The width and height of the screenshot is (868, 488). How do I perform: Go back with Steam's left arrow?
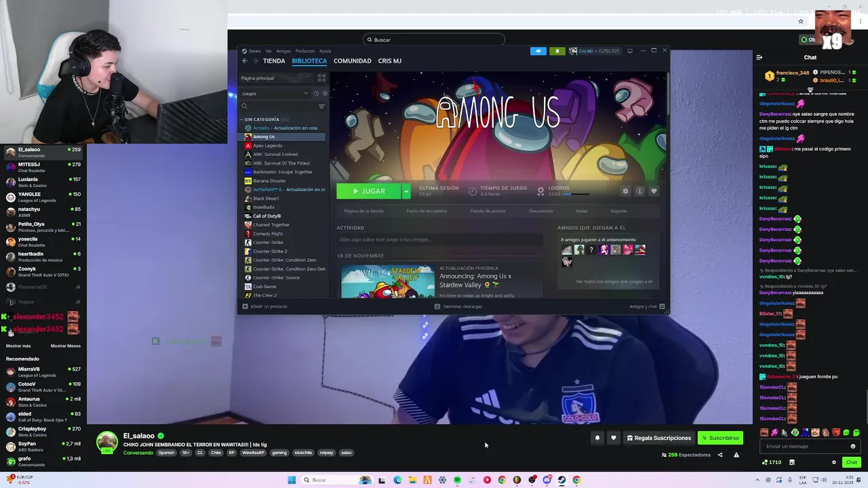click(x=245, y=61)
